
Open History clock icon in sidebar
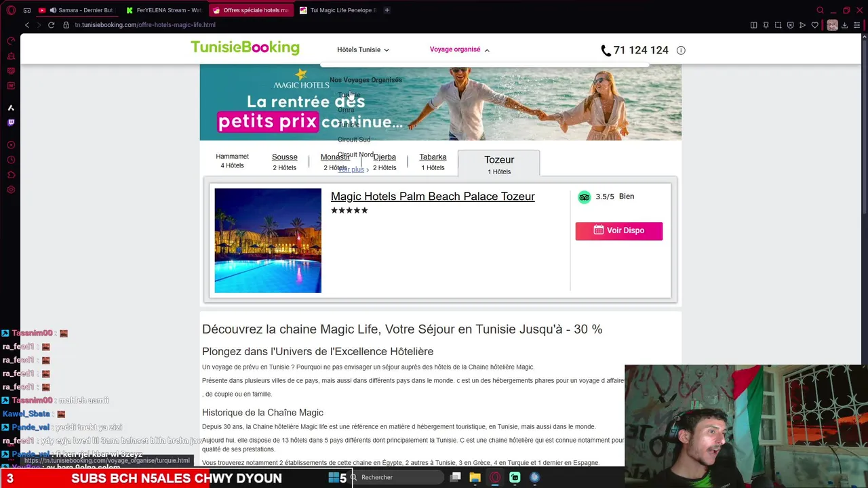(11, 160)
